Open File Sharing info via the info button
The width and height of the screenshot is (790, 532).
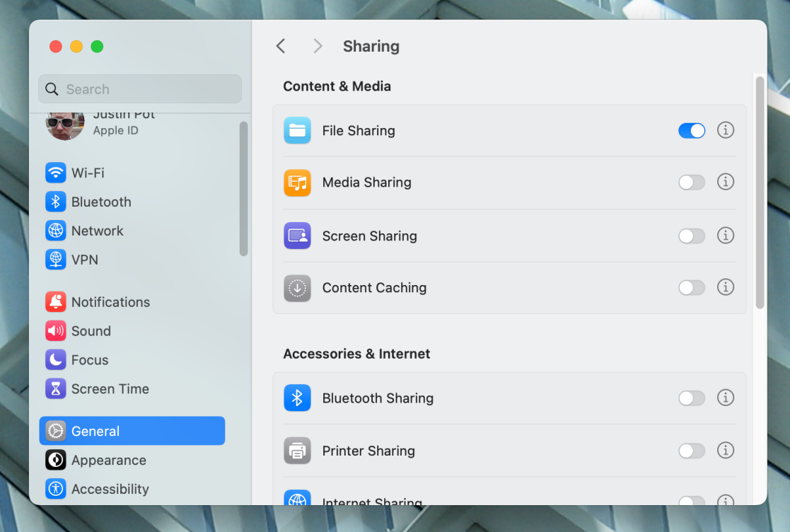pyautogui.click(x=726, y=130)
